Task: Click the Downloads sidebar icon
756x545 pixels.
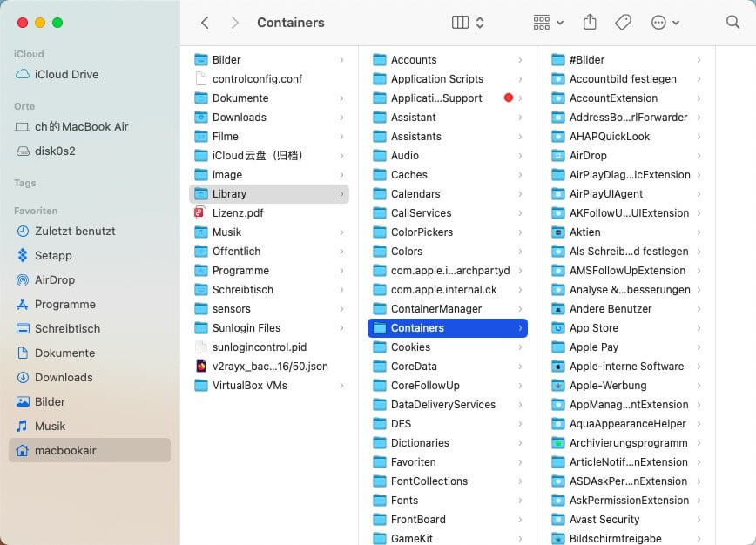Action: point(23,377)
